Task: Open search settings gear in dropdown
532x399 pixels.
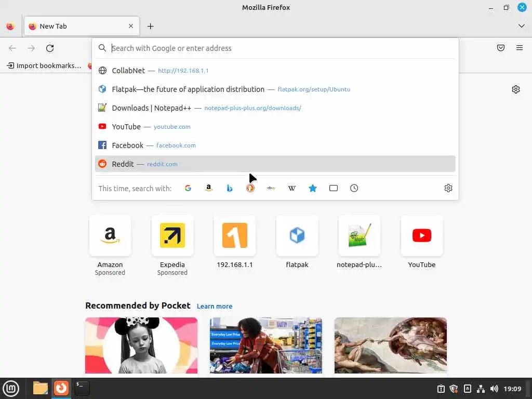Action: [x=448, y=188]
